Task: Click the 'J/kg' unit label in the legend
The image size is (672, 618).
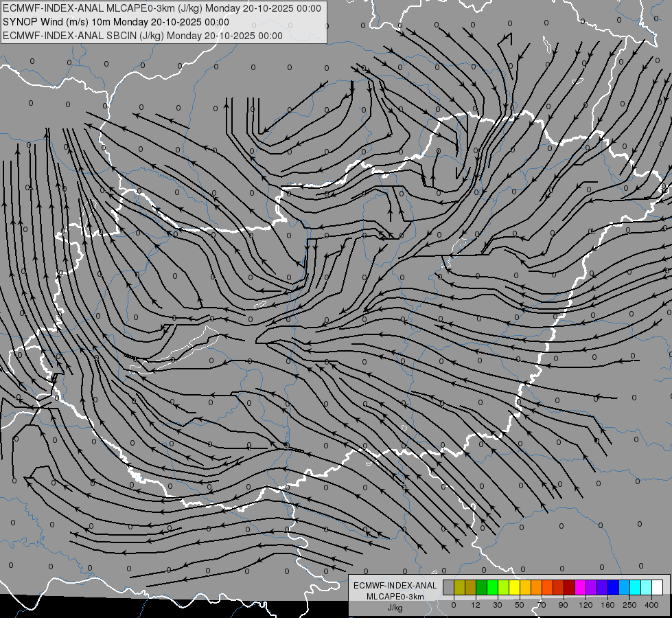Action: pos(395,608)
